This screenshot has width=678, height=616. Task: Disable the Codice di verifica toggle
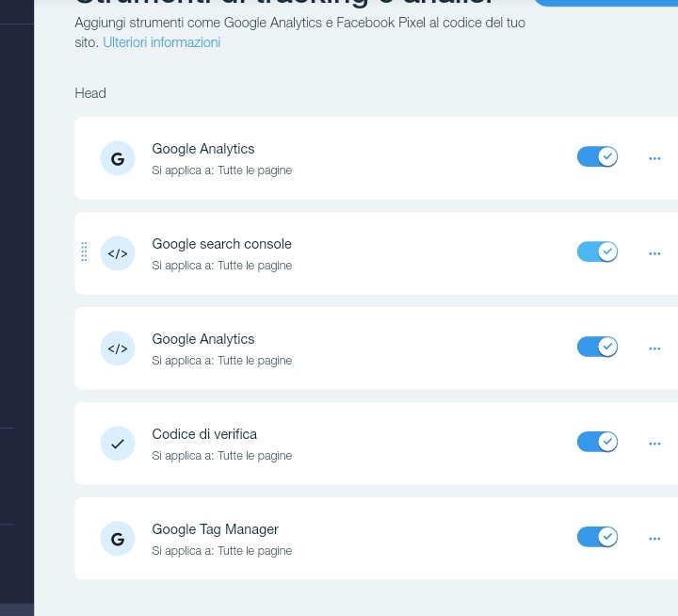[597, 442]
